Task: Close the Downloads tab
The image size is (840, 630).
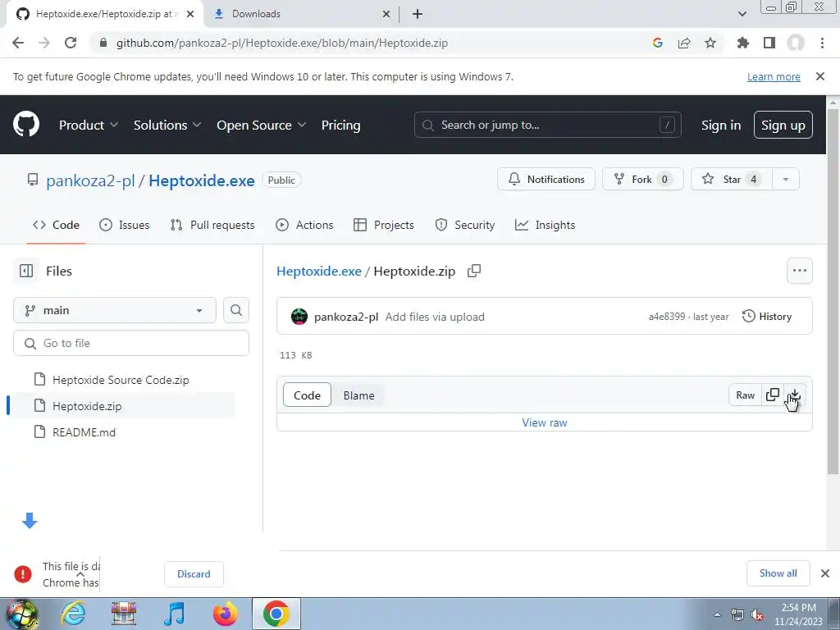Action: [386, 14]
